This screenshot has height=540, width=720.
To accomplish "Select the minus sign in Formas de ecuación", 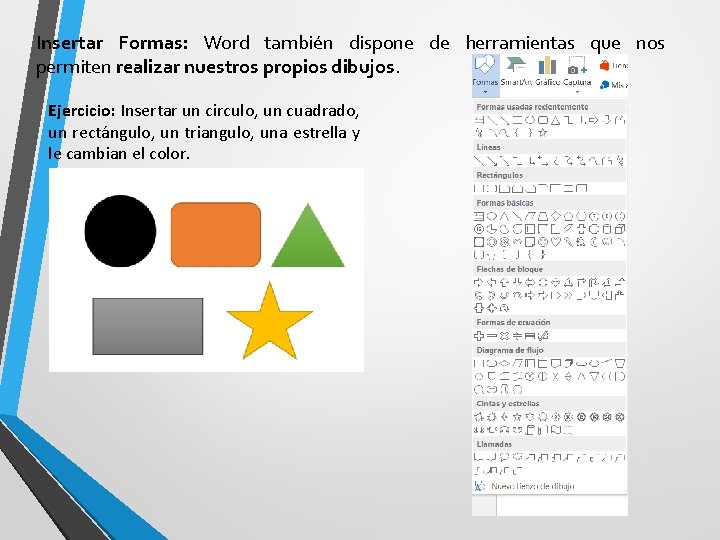I will pyautogui.click(x=492, y=336).
